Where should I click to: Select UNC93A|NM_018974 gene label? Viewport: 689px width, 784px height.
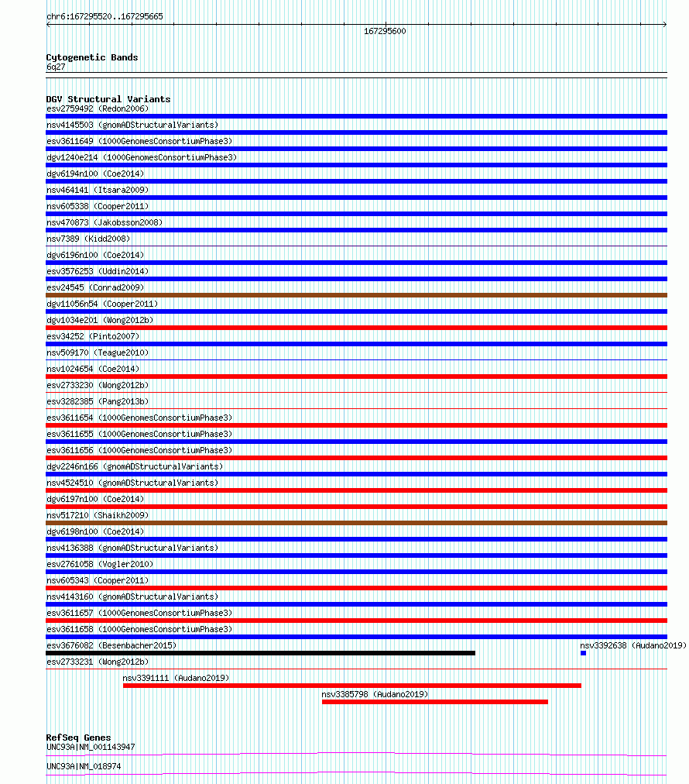tap(84, 766)
